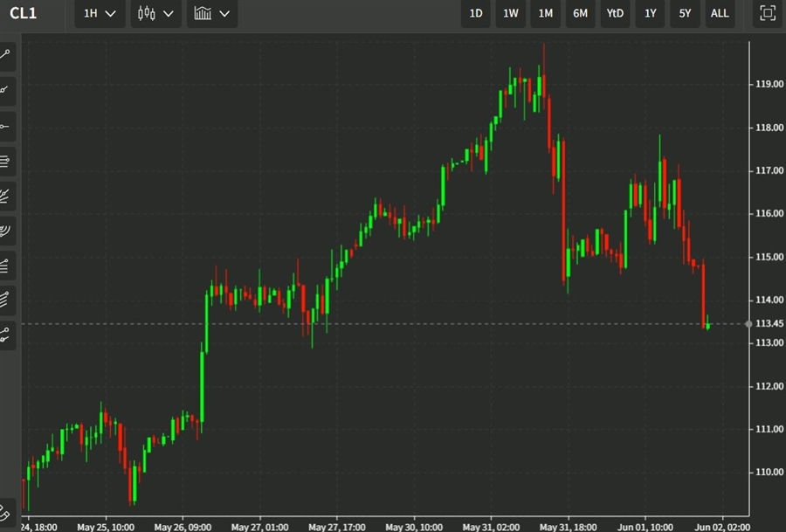Select the parallel channel drawing tool
This screenshot has height=532, width=786.
click(x=6, y=161)
